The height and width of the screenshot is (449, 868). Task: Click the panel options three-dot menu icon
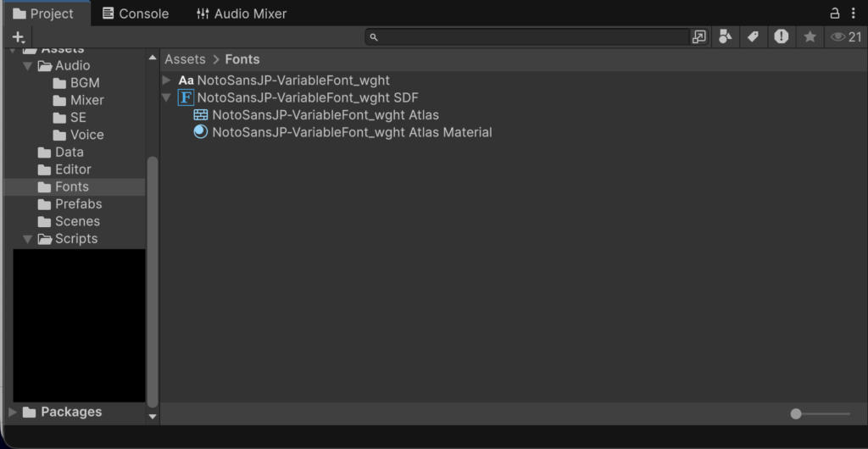pyautogui.click(x=853, y=14)
